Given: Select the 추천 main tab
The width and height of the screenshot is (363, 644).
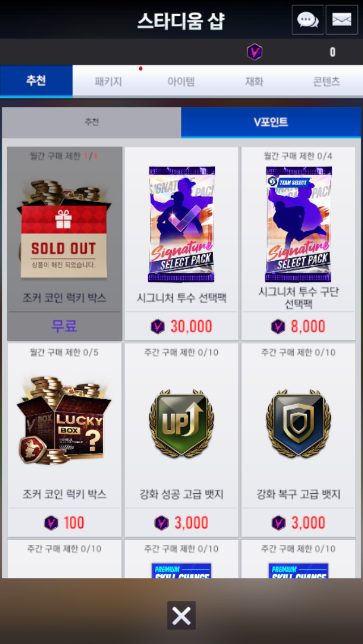Looking at the screenshot, I should [x=36, y=81].
